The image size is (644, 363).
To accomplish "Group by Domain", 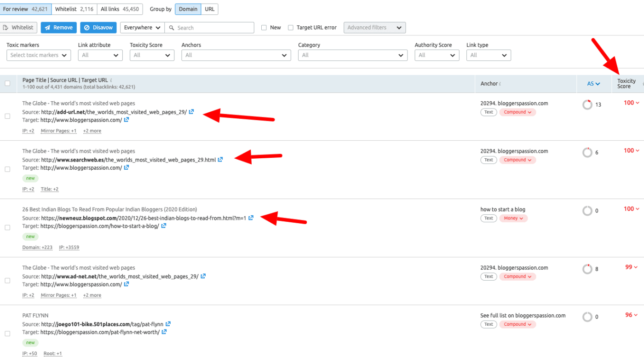I will tap(188, 9).
